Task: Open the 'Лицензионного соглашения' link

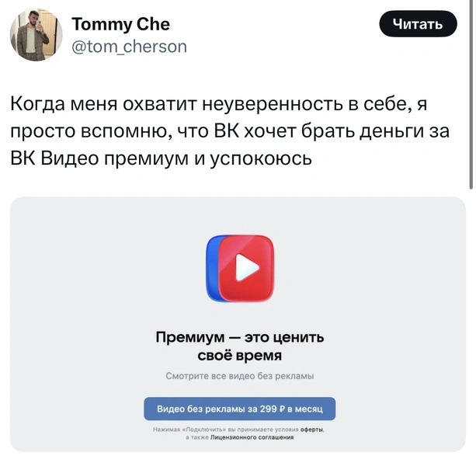Action: 252,437
